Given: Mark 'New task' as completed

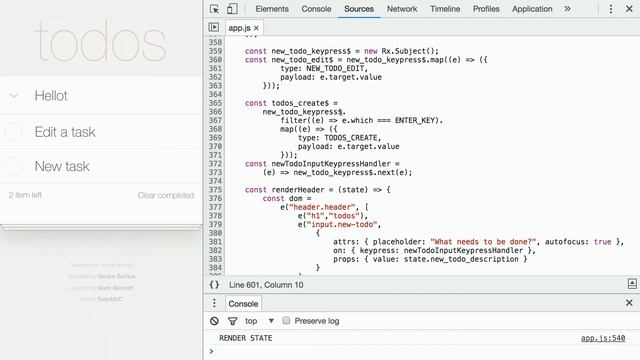Looking at the screenshot, I should (x=13, y=166).
